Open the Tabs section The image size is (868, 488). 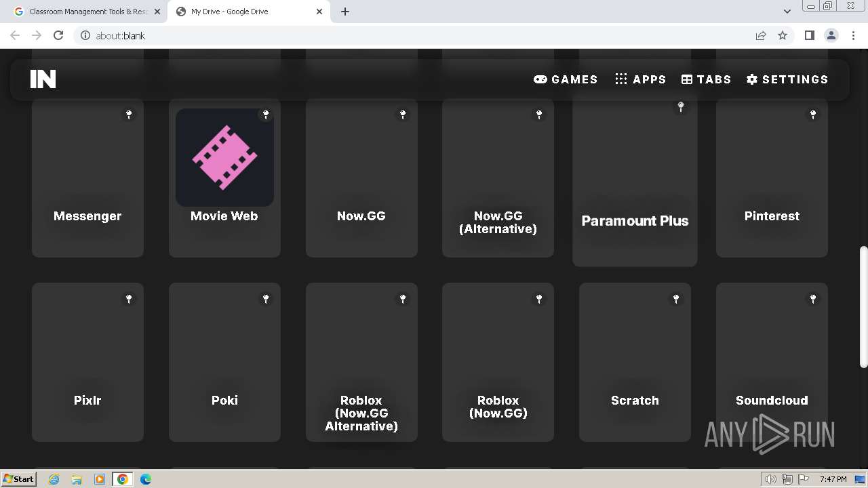point(706,79)
